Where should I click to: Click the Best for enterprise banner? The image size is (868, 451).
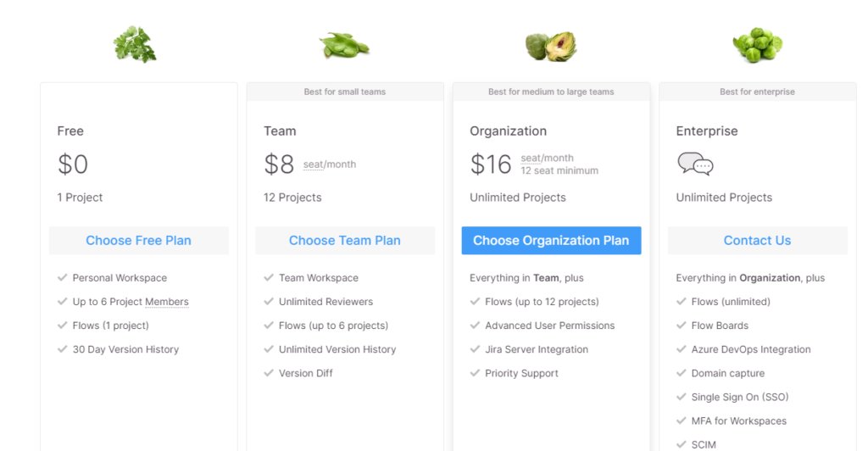click(757, 92)
